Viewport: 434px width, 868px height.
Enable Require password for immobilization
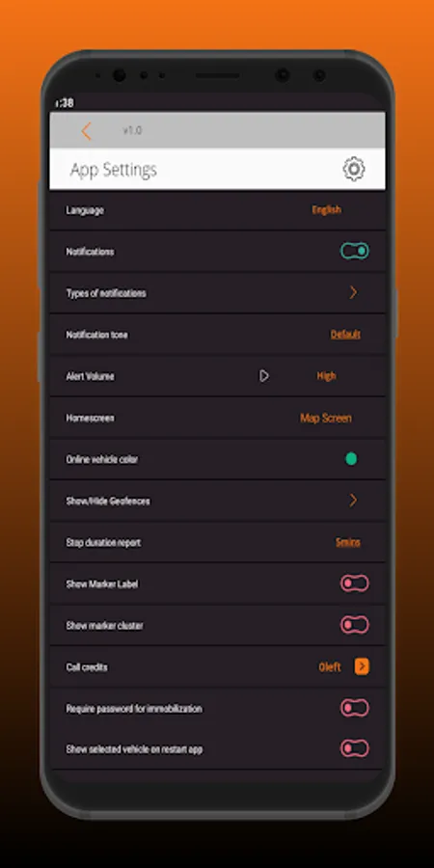click(354, 708)
